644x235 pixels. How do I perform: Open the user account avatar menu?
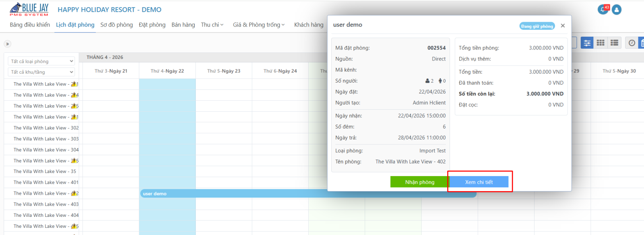(x=617, y=10)
